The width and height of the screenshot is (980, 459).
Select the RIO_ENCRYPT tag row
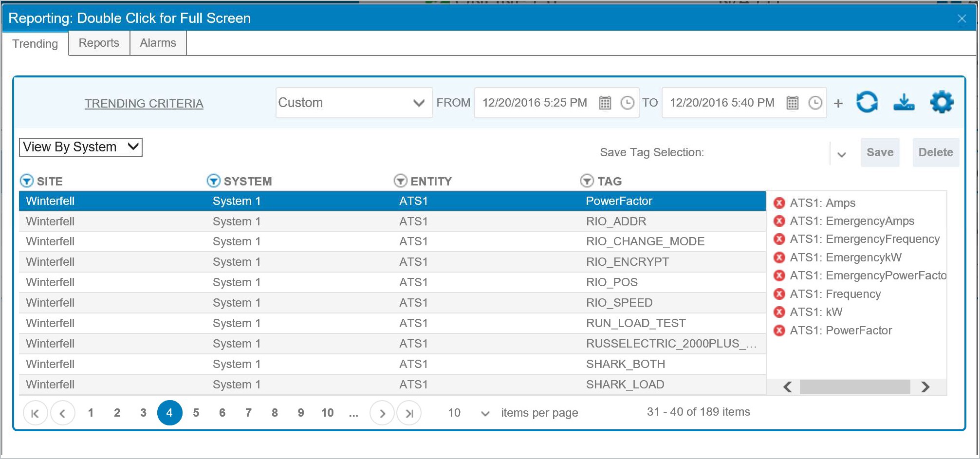click(392, 262)
